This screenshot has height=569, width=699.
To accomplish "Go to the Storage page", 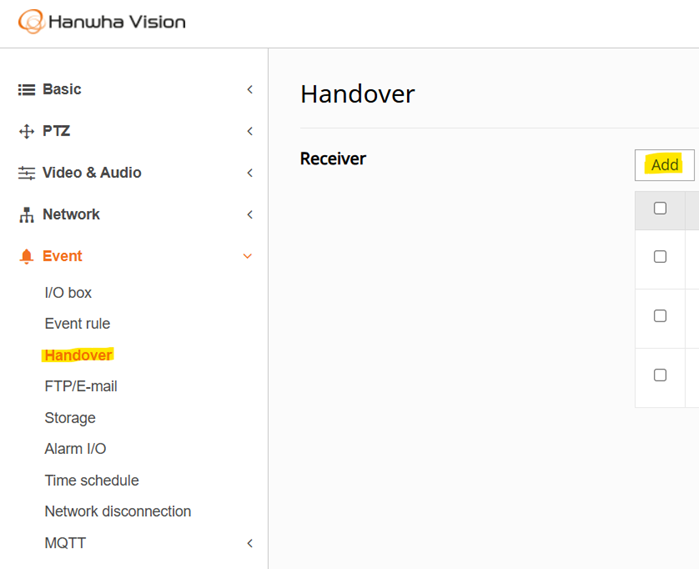I will [70, 418].
